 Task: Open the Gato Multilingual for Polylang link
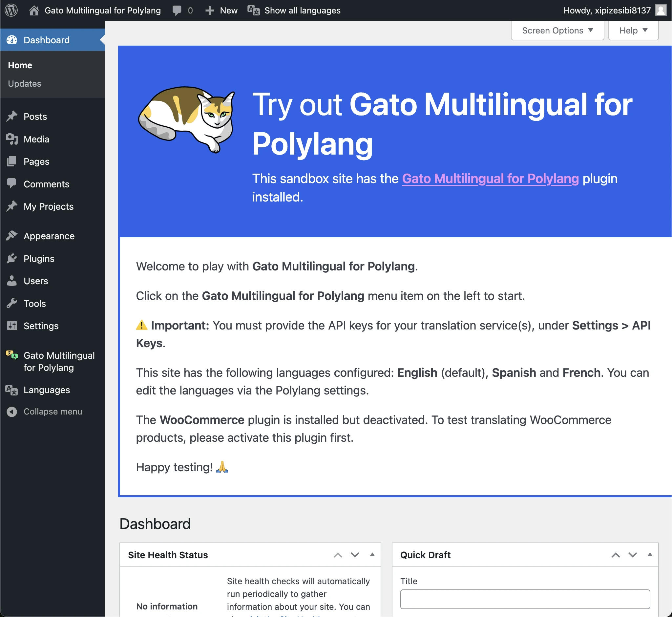[x=490, y=179]
